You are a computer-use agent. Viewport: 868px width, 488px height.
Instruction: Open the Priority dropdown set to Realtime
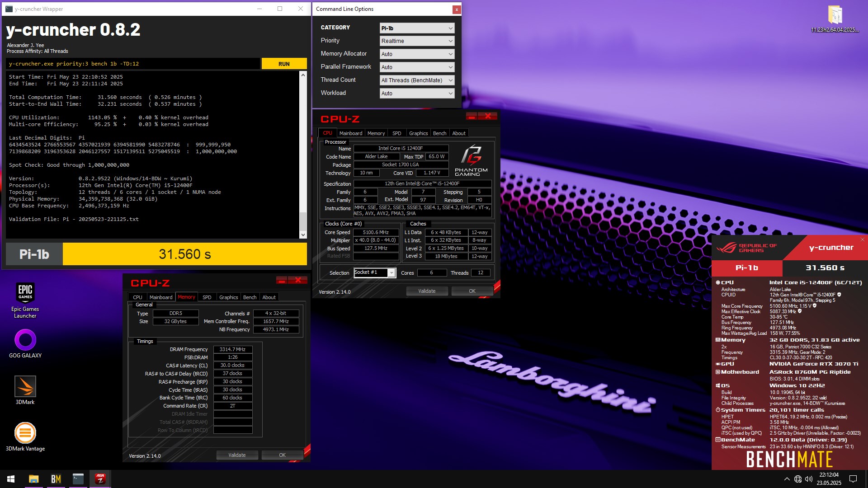tap(417, 41)
